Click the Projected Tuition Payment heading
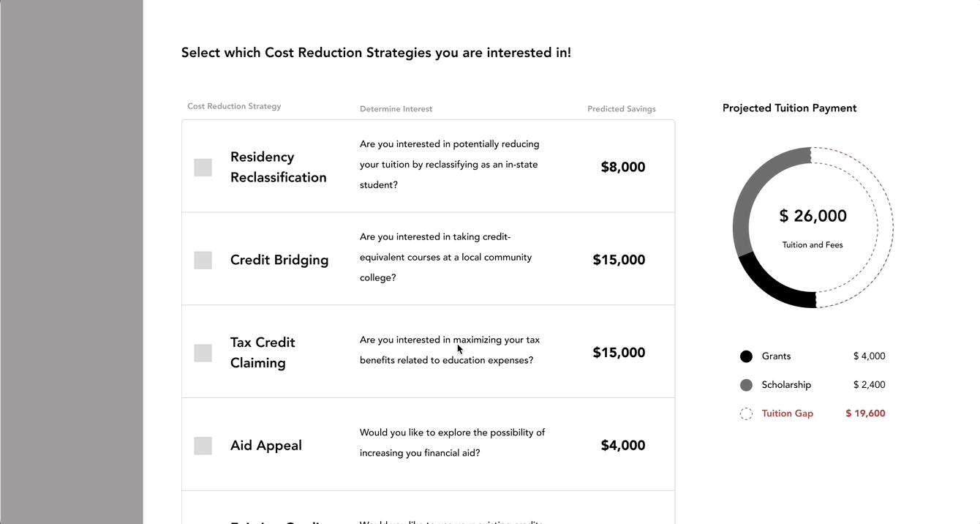Screen dimensions: 980x524 click(x=789, y=108)
